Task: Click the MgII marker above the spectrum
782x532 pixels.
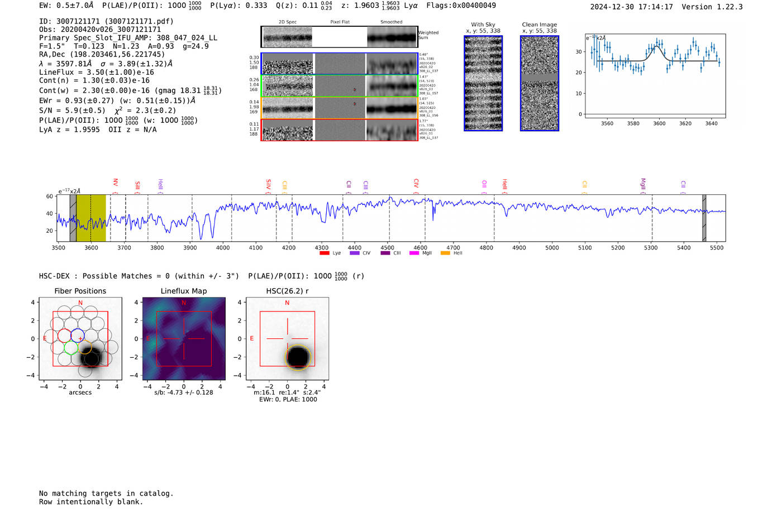Action: click(x=643, y=186)
